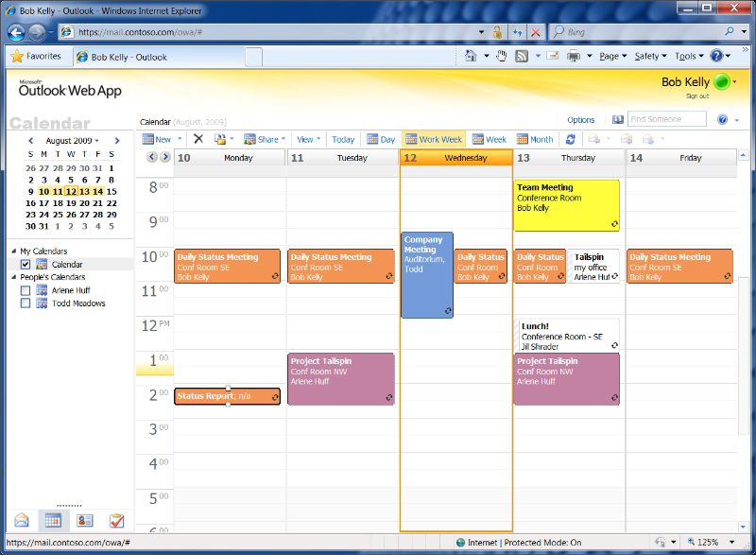Click the Move/Copy to folder icon
756x555 pixels.
[220, 139]
